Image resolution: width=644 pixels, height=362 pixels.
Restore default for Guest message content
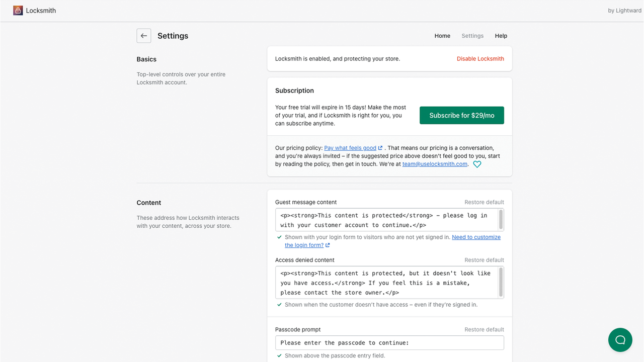pos(484,202)
